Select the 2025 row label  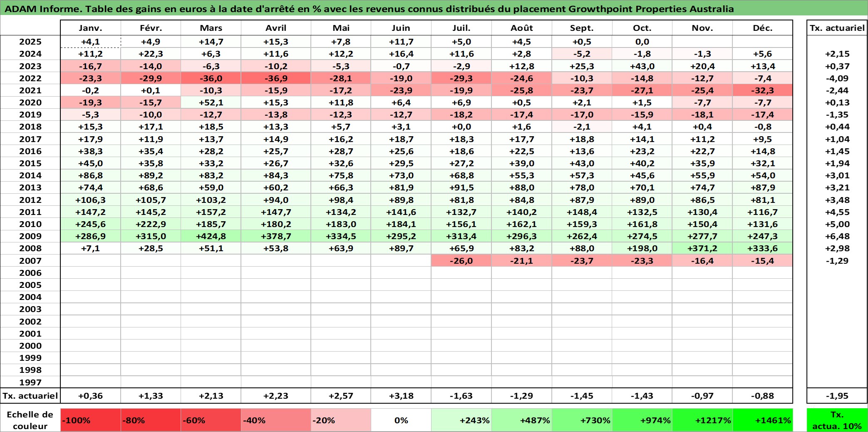(30, 42)
